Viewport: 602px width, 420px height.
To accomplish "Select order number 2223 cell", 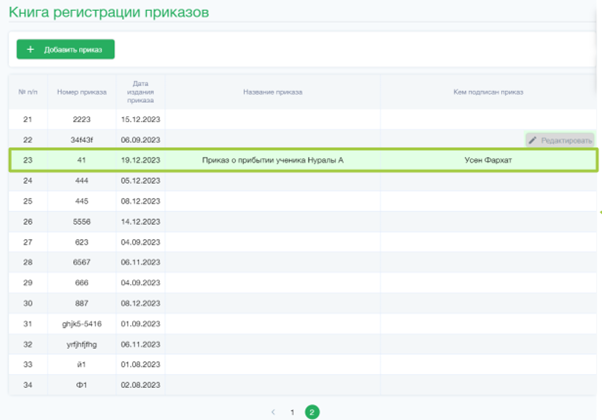I will [x=81, y=119].
